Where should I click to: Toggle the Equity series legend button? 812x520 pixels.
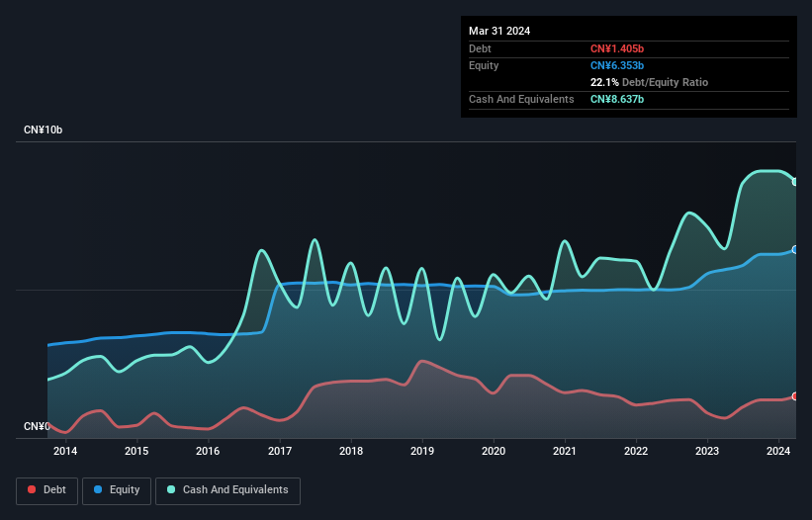tap(117, 490)
